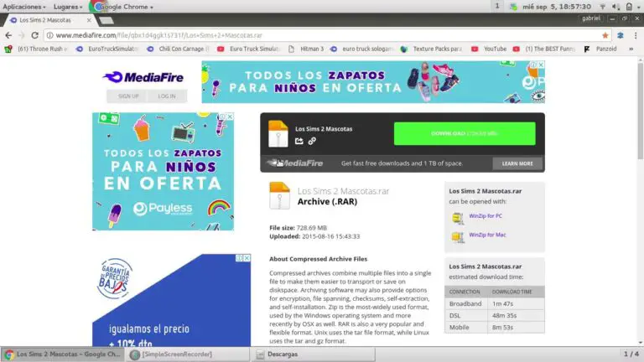Go back using the browser back arrow

[x=8, y=35]
